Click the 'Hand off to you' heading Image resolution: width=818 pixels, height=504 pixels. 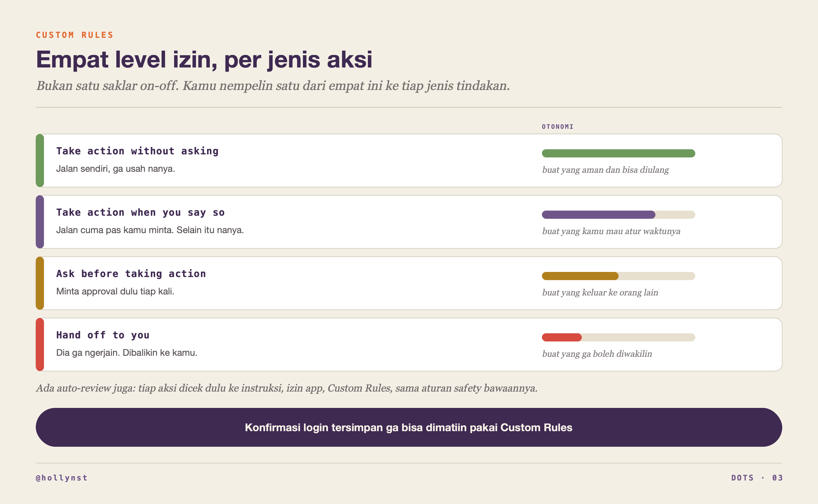point(103,335)
